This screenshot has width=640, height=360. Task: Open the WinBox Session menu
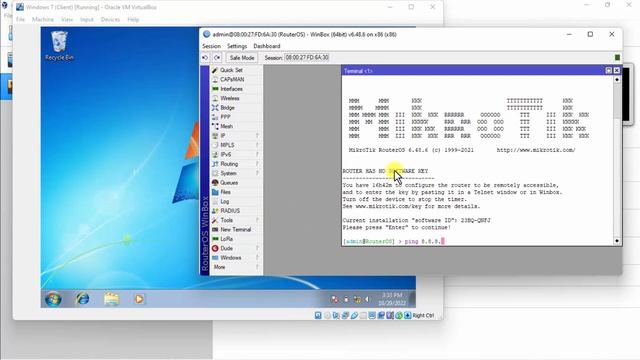(x=211, y=47)
